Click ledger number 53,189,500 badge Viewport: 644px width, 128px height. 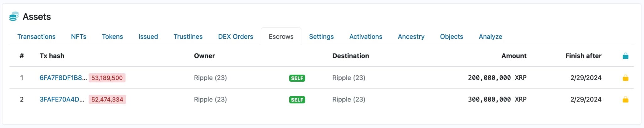pyautogui.click(x=107, y=78)
